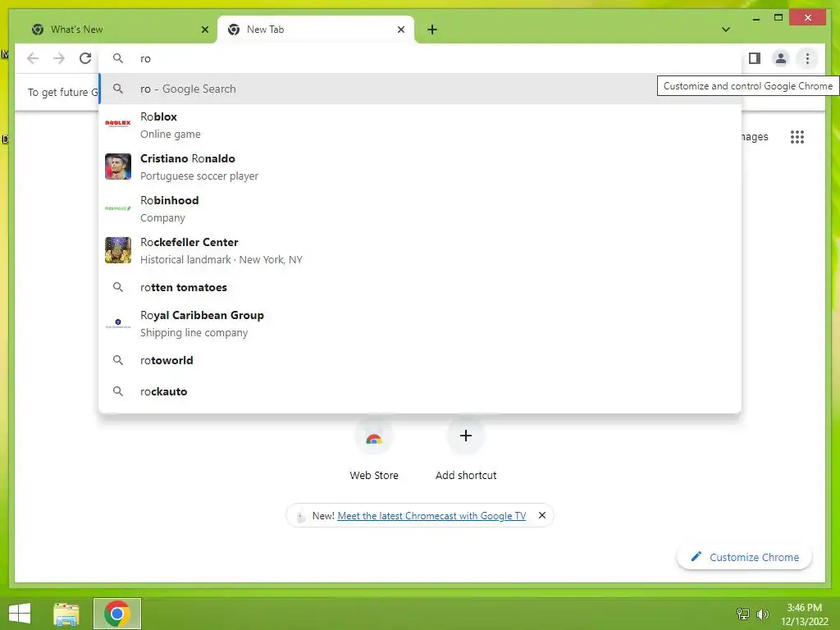Viewport: 840px width, 630px height.
Task: Open the Chromecast with Google TV link
Action: 431,516
